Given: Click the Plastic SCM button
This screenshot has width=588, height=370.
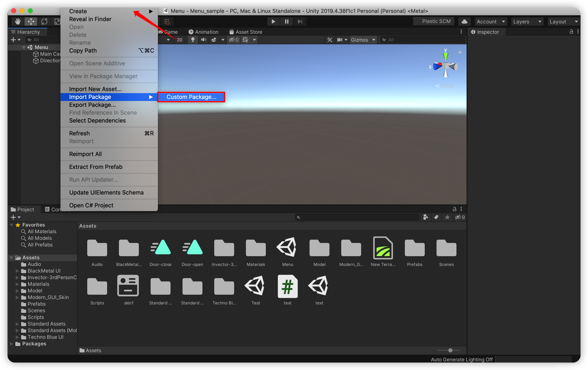Looking at the screenshot, I should click(x=433, y=21).
